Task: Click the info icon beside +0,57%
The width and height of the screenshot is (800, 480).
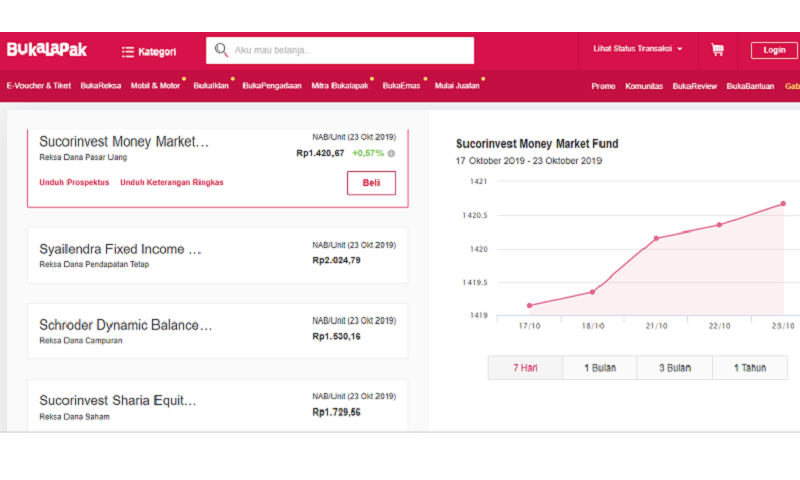Action: (391, 154)
